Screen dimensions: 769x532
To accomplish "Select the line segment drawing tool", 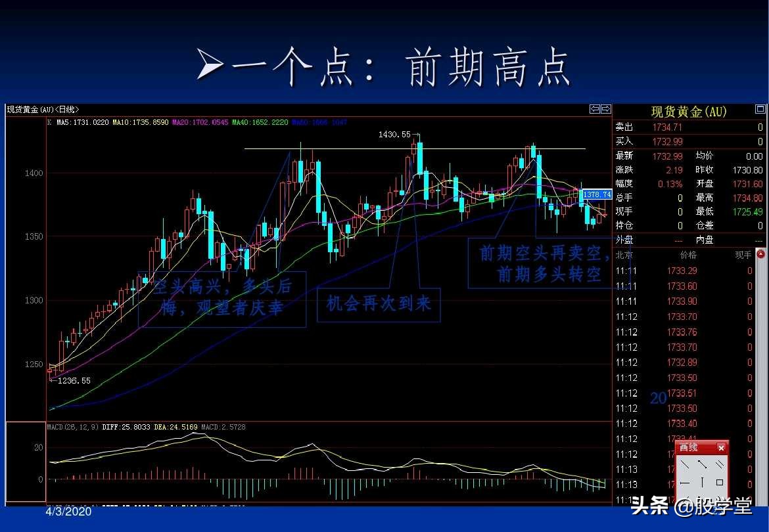I will 703,464.
